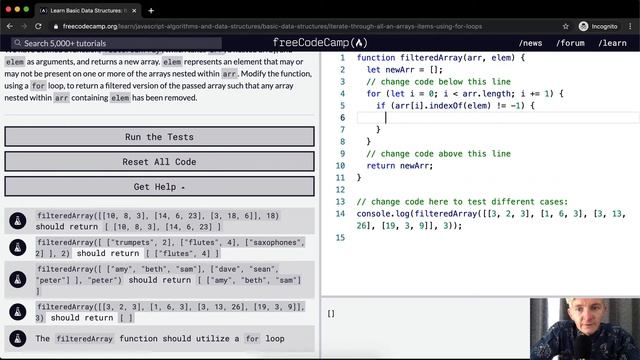Viewport: 640px width, 360px height.
Task: Click the test text returning ["flutes", 4]
Action: pos(170,248)
